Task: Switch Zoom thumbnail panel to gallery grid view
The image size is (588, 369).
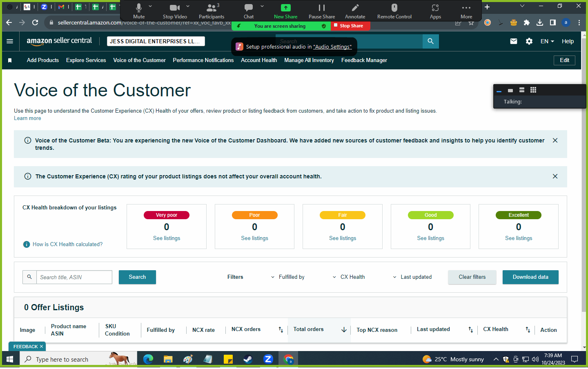Action: tap(533, 90)
